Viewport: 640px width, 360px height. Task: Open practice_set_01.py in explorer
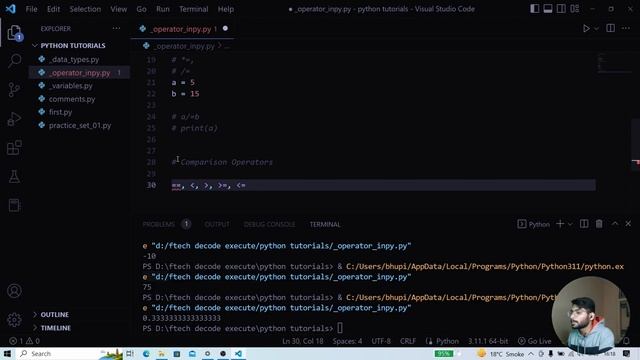tap(80, 125)
